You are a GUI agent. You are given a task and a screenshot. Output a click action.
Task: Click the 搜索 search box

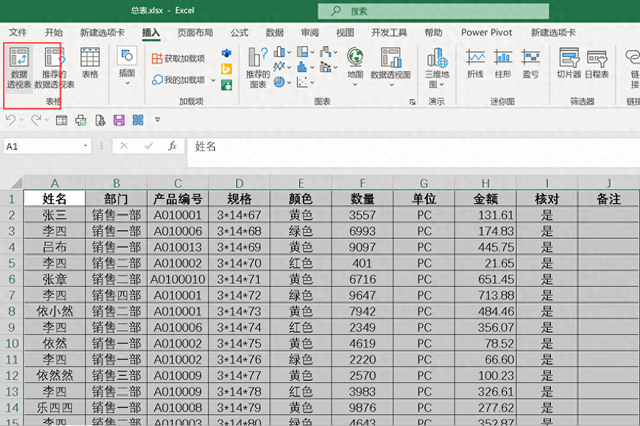click(x=433, y=11)
